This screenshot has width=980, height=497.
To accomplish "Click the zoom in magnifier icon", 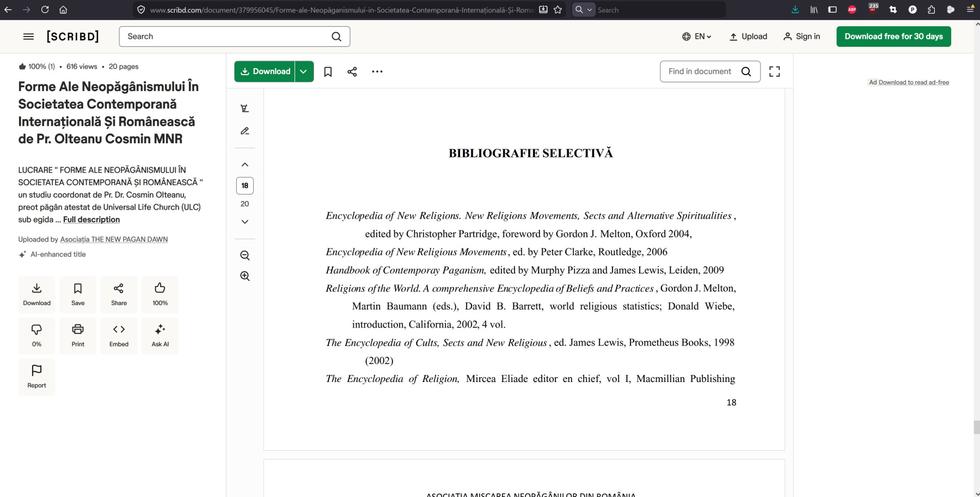I will tap(245, 276).
